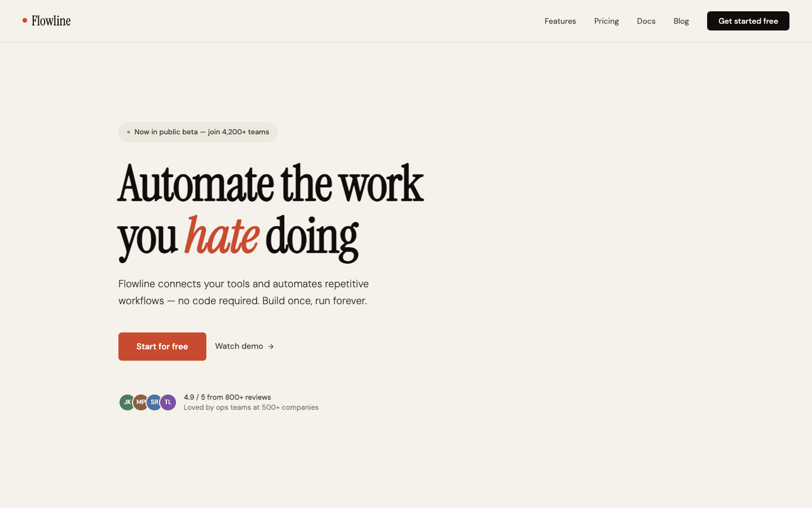Click the MP avatar

(140, 402)
